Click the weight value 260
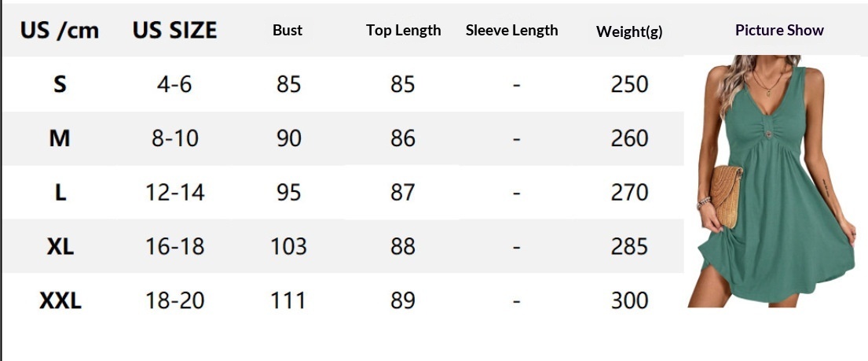The image size is (868, 361). pos(629,138)
